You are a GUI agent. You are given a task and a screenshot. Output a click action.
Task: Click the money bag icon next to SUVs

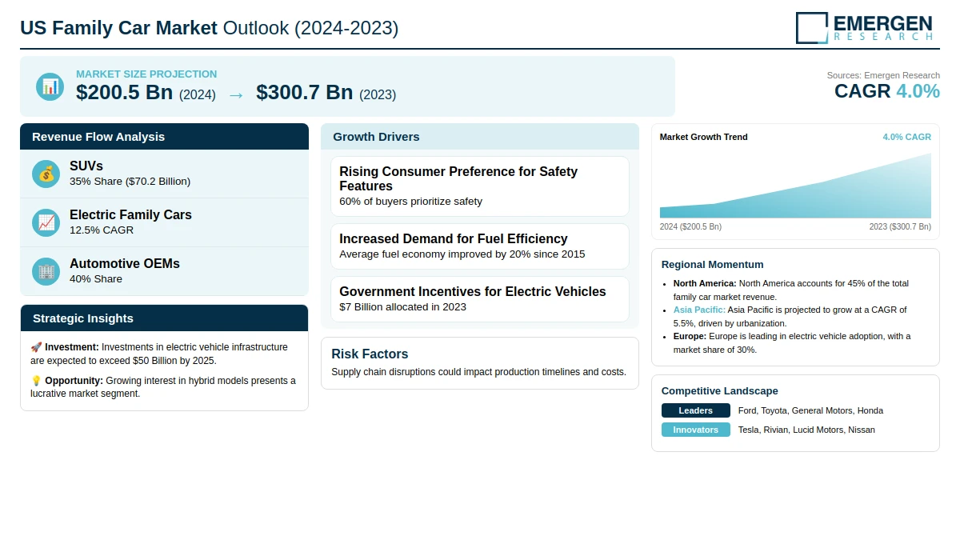46,174
